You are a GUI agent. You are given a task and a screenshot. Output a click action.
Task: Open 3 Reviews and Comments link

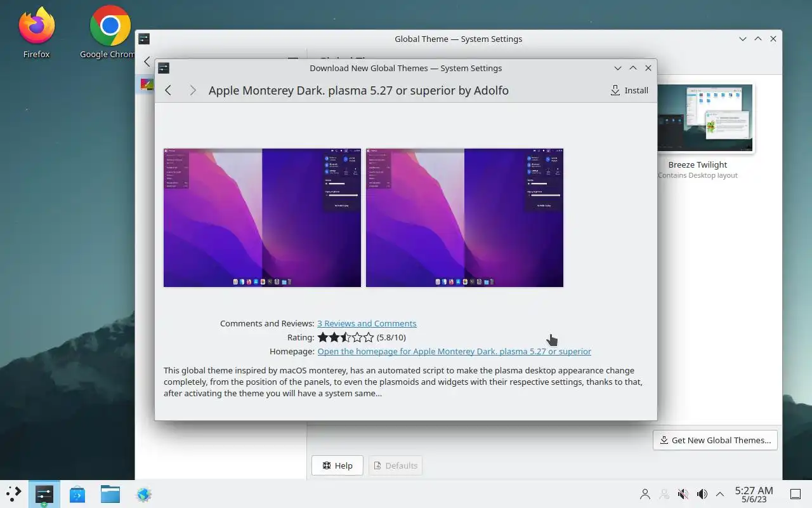[x=367, y=323]
